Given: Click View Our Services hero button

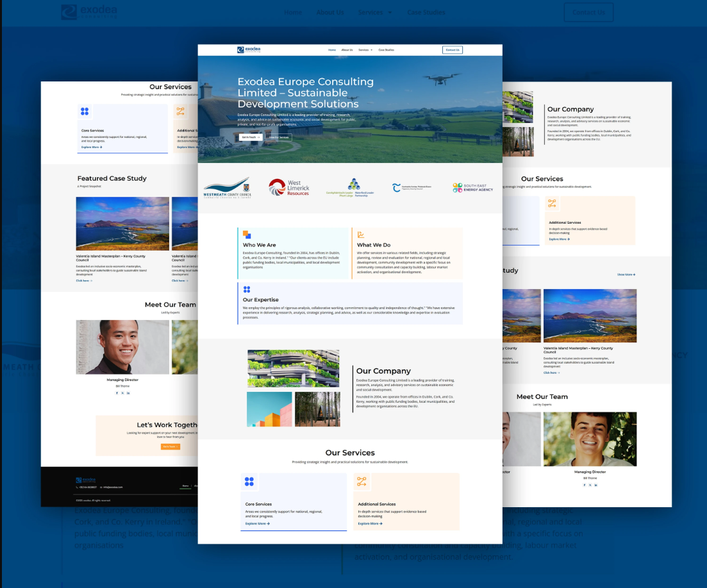Looking at the screenshot, I should (x=278, y=137).
